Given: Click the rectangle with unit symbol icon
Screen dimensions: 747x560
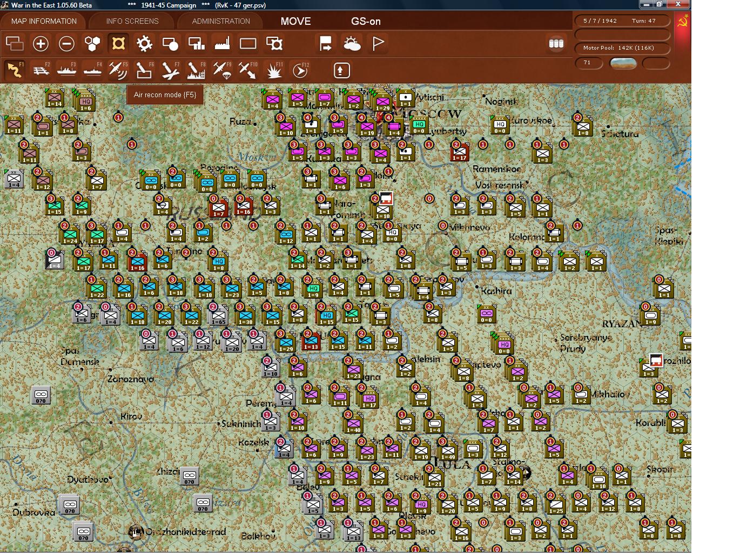Looking at the screenshot, I should point(274,43).
